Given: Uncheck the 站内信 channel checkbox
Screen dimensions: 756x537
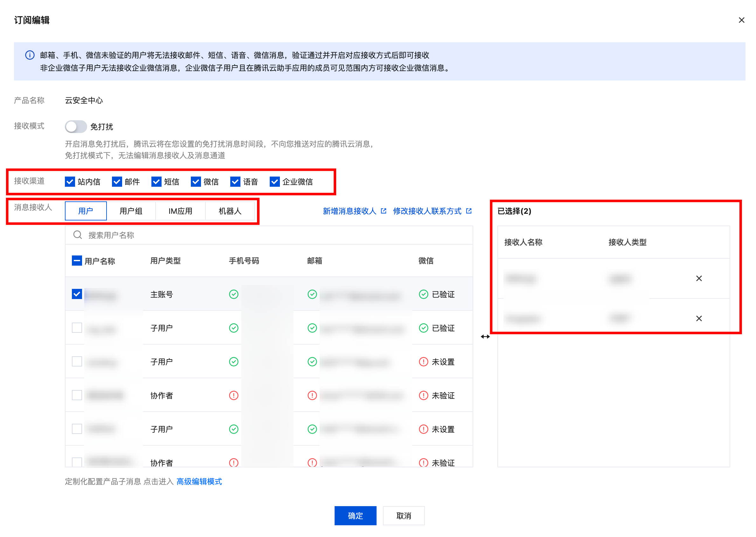Looking at the screenshot, I should point(70,182).
